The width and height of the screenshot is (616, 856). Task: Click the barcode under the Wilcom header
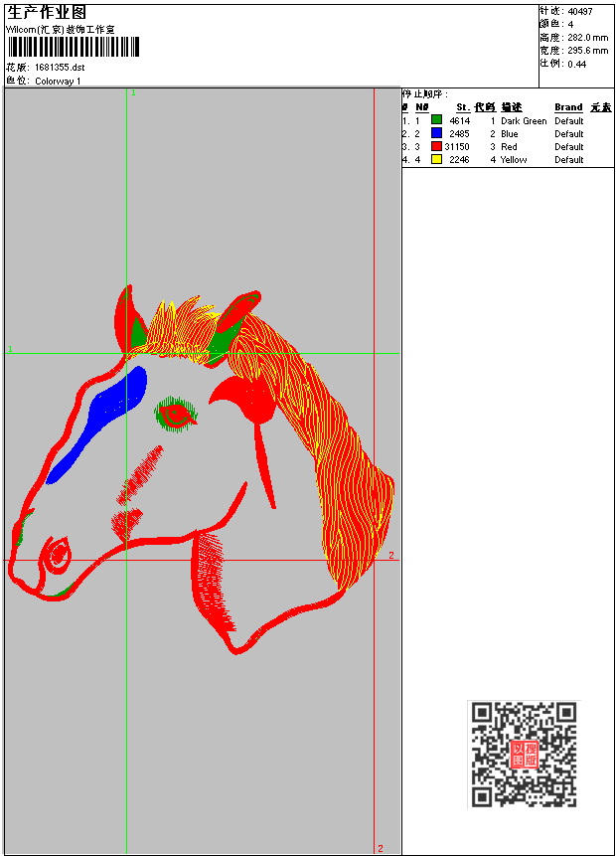click(74, 47)
